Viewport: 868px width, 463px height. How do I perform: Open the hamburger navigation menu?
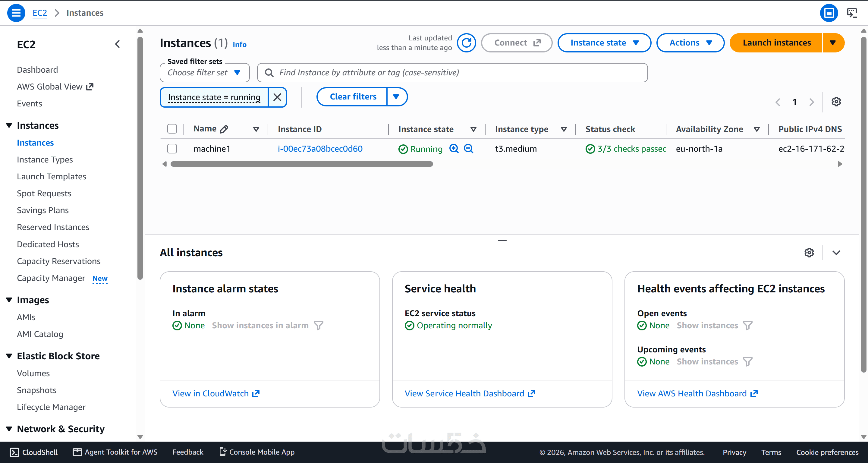pos(16,13)
